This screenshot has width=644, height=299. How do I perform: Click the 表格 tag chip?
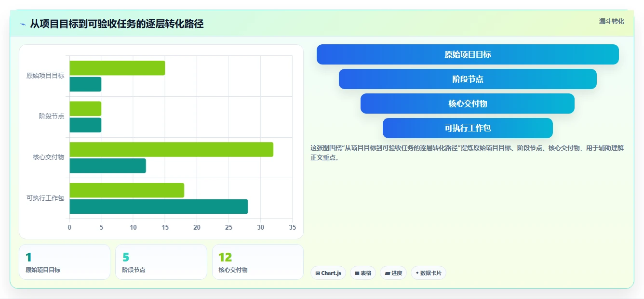(363, 273)
